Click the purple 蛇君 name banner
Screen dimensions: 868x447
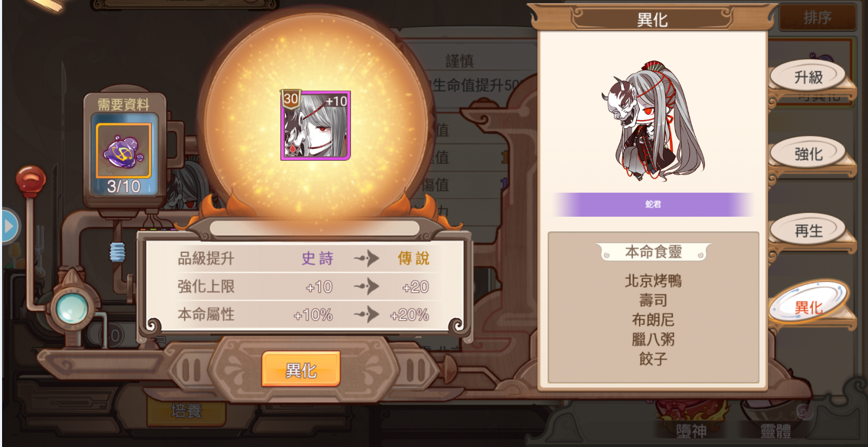tap(653, 204)
